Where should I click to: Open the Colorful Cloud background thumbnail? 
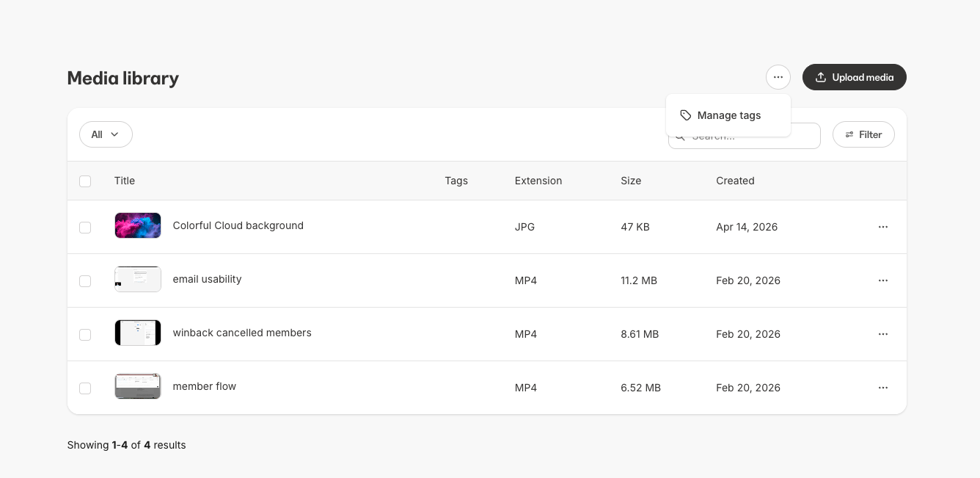(x=138, y=225)
